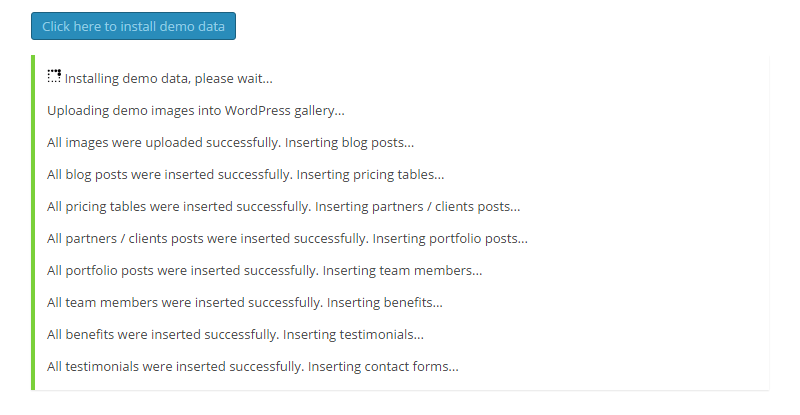The image size is (800, 415).
Task: Click the "Inserting team members..." status text
Action: 403,270
